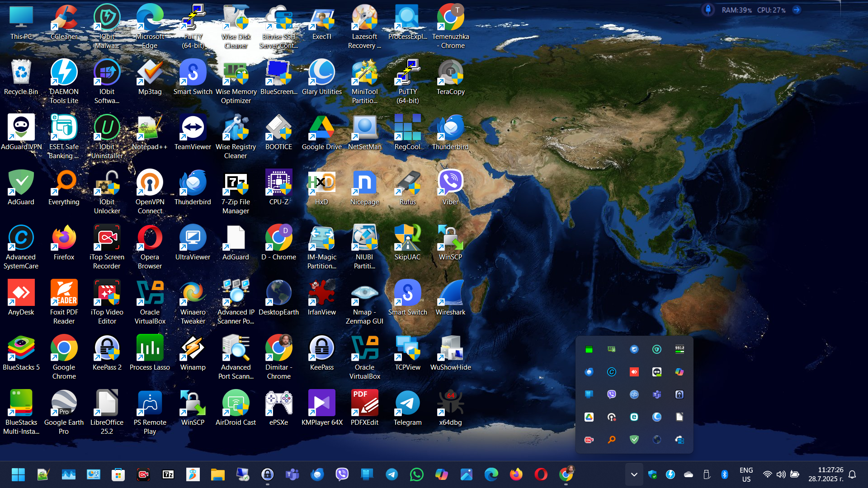
Task: Launch Winamp from the desktop
Action: [x=193, y=353]
